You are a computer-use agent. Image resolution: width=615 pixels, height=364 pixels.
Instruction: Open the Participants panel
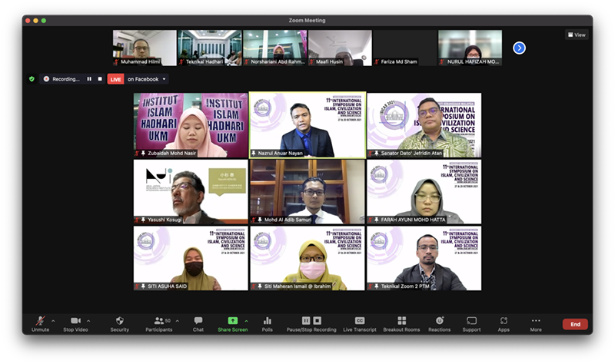click(x=159, y=321)
